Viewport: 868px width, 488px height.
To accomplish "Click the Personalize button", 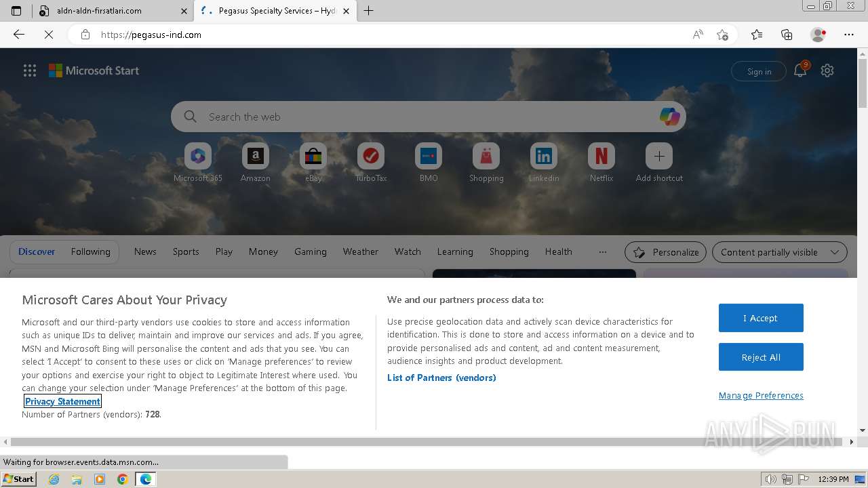I will [x=665, y=252].
